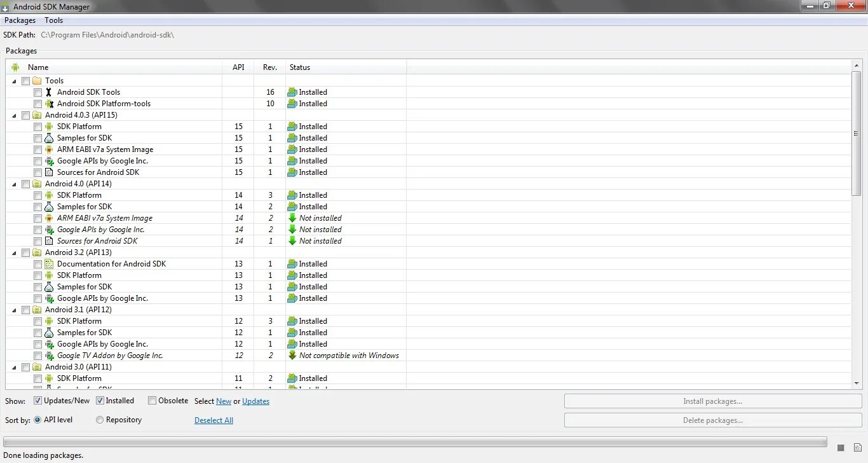Click the Name column header
868x463 pixels.
tap(114, 67)
